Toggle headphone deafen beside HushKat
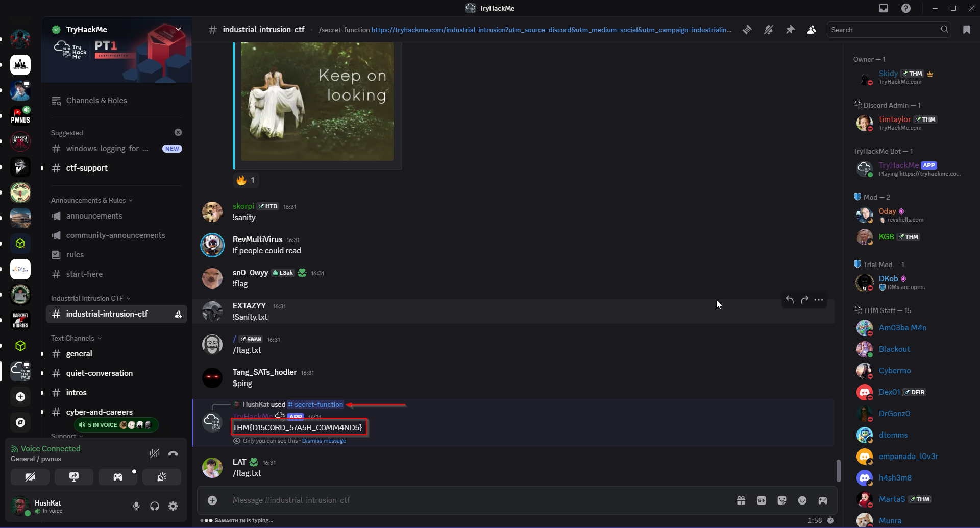Viewport: 980px width, 528px height. [x=155, y=506]
